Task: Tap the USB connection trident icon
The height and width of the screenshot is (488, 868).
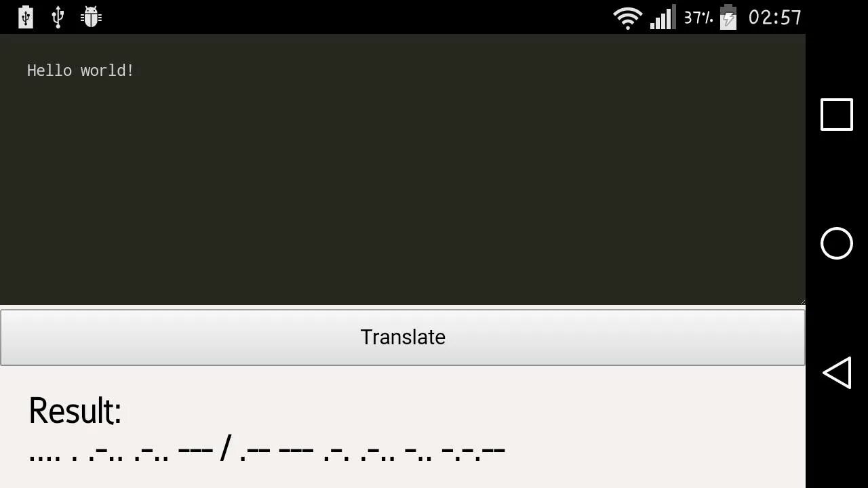Action: tap(58, 17)
